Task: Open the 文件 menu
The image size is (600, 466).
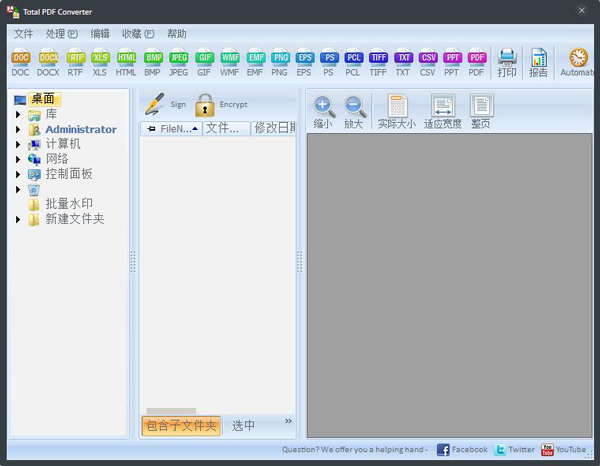Action: [x=23, y=34]
